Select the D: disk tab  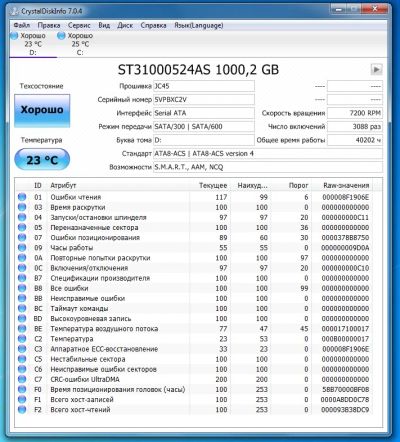click(x=32, y=44)
